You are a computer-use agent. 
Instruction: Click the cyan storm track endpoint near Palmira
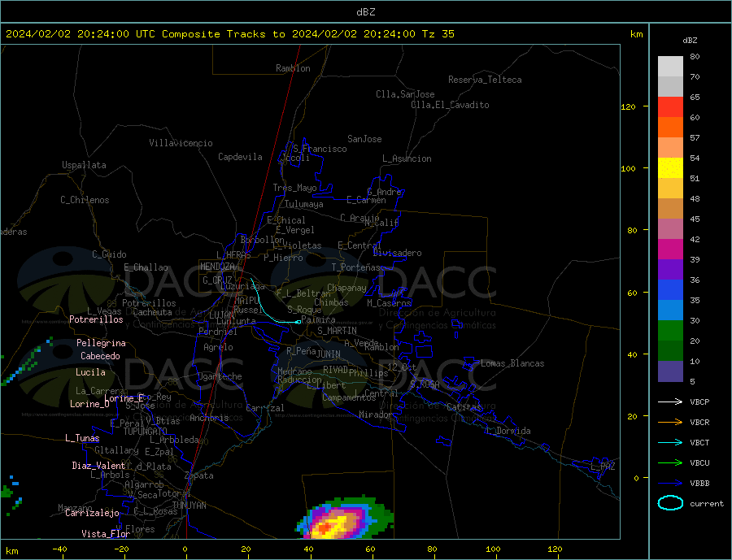coord(298,322)
